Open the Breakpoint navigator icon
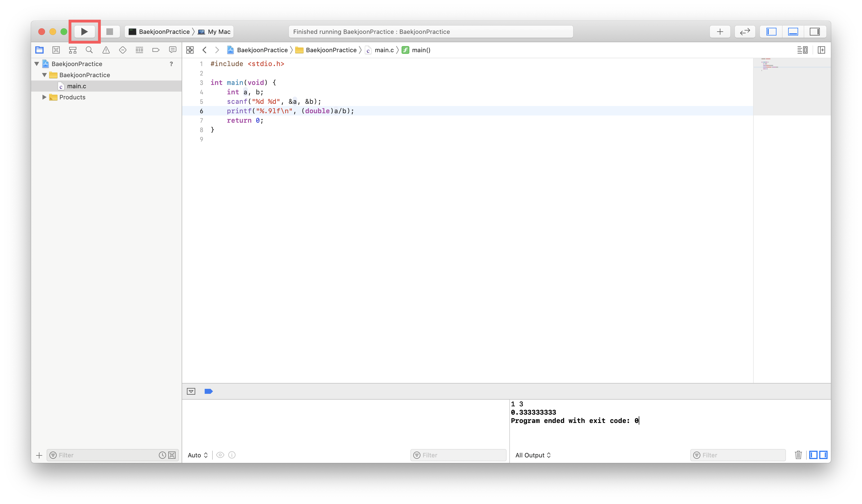 tap(156, 50)
